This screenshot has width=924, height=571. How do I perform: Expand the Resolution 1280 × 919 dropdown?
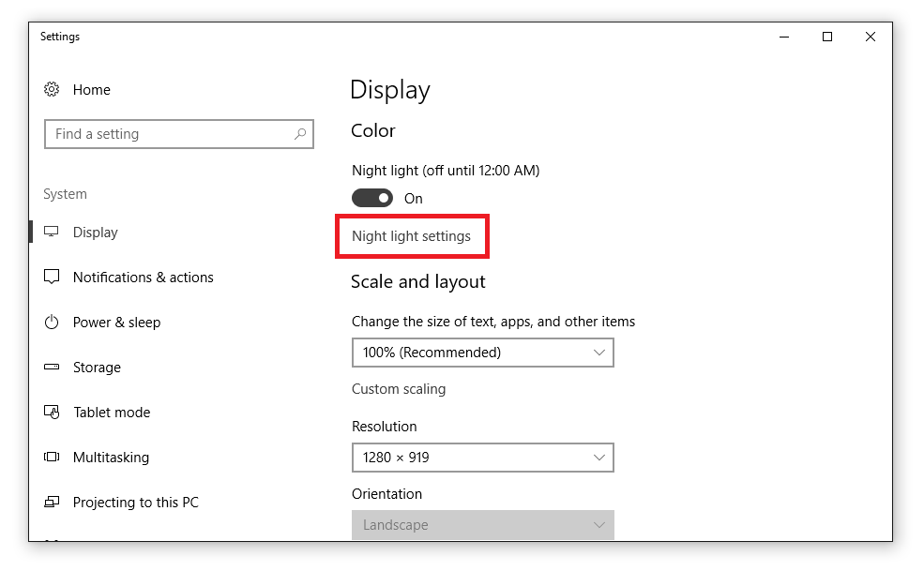click(x=482, y=458)
